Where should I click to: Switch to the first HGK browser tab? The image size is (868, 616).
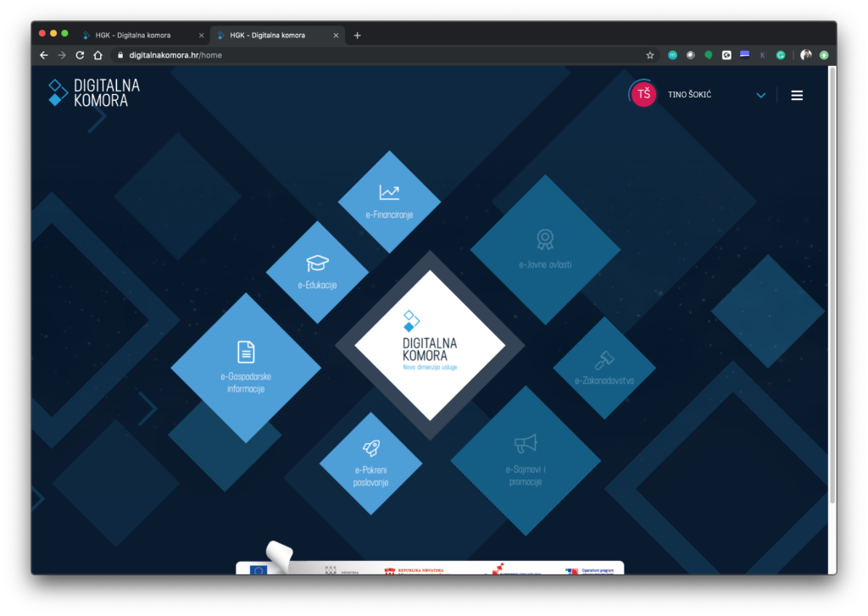pyautogui.click(x=140, y=36)
